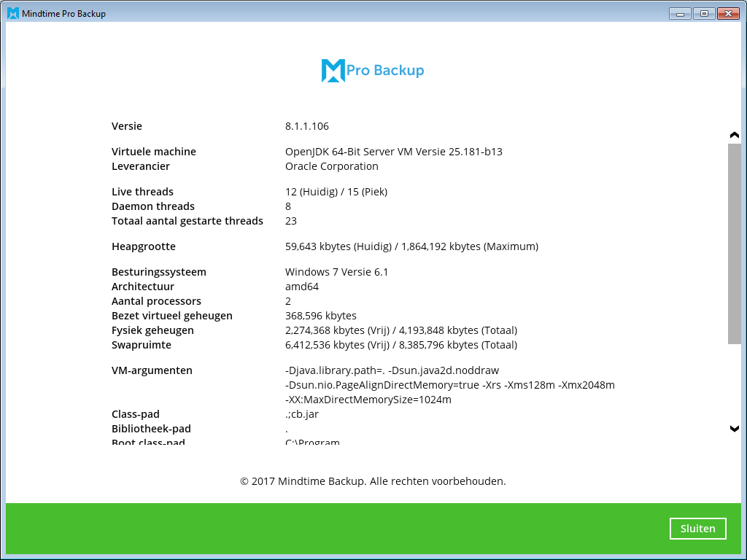Viewport: 747px width, 560px height.
Task: Click the heap size value '59,643 kbytes'
Action: [318, 246]
